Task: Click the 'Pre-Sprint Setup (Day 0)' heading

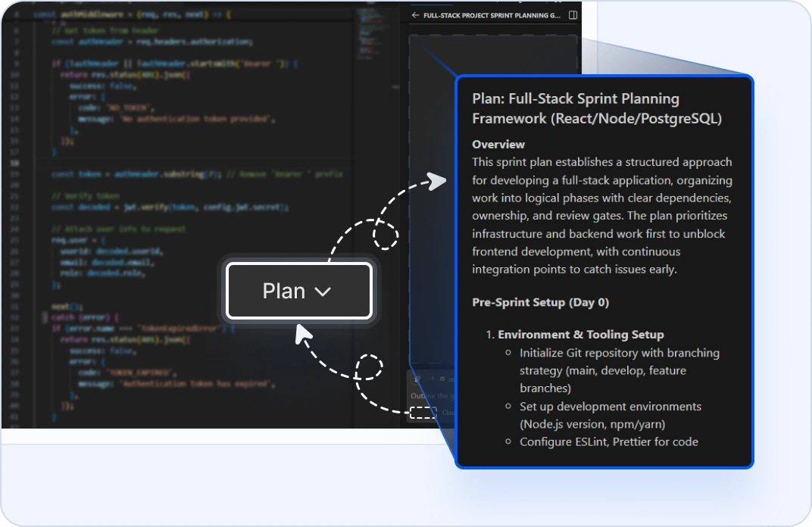Action: tap(540, 302)
